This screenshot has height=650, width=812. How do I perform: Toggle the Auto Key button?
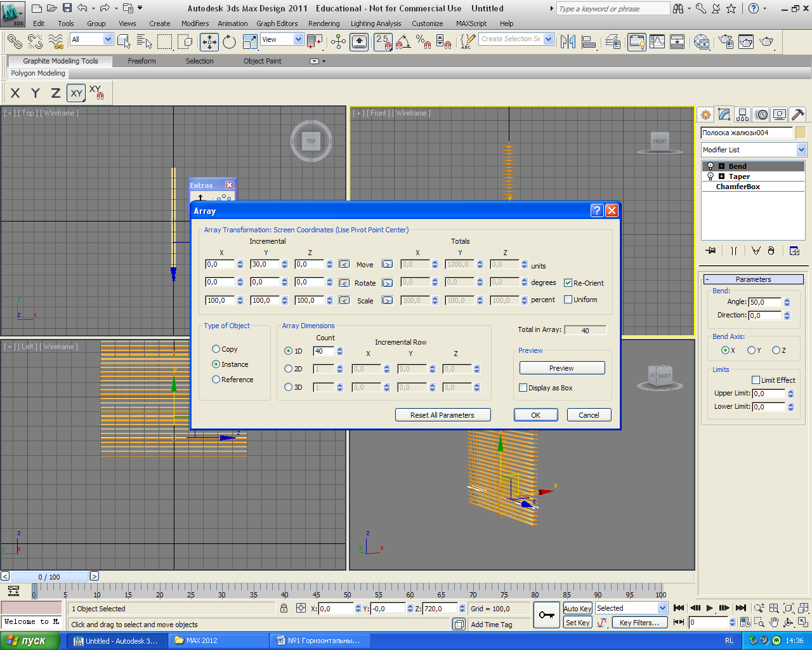[x=577, y=608]
